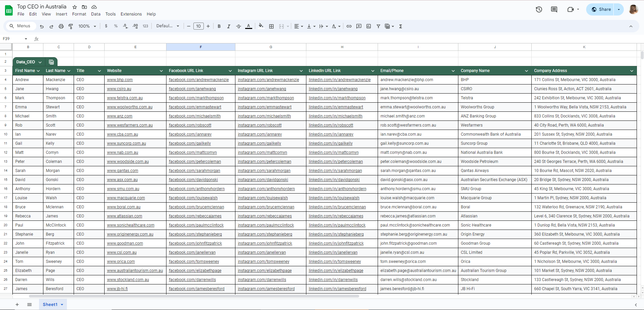Screen dimensions: 644x310
Task: Open the all sheets list icon
Action: 30,305
